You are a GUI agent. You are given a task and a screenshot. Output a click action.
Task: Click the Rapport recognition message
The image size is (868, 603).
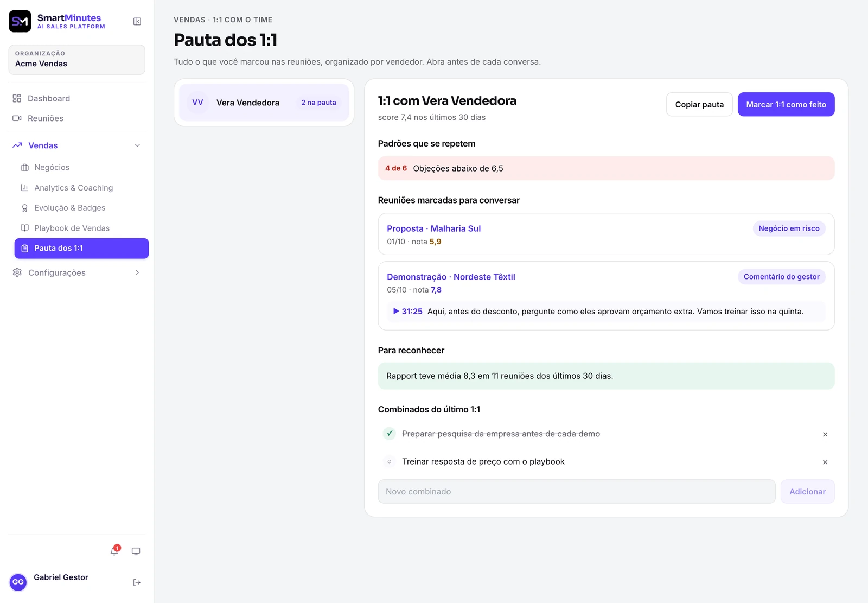coord(606,376)
